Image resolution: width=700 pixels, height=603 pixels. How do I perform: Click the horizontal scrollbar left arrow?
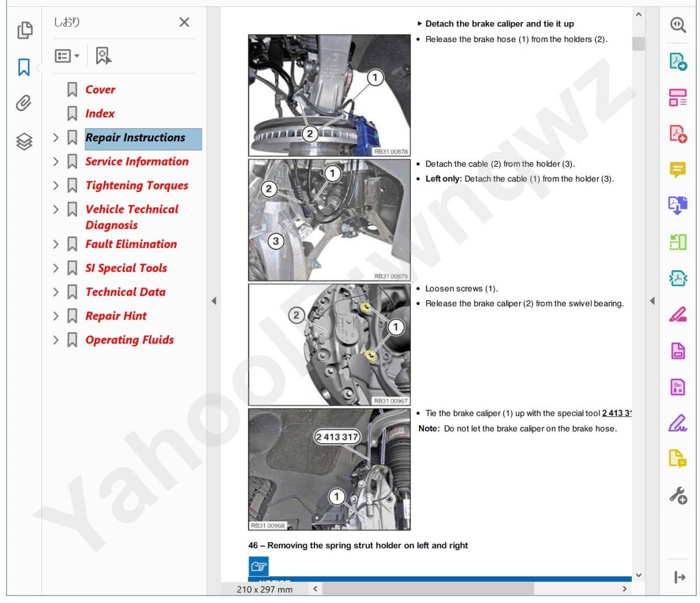pyautogui.click(x=316, y=589)
